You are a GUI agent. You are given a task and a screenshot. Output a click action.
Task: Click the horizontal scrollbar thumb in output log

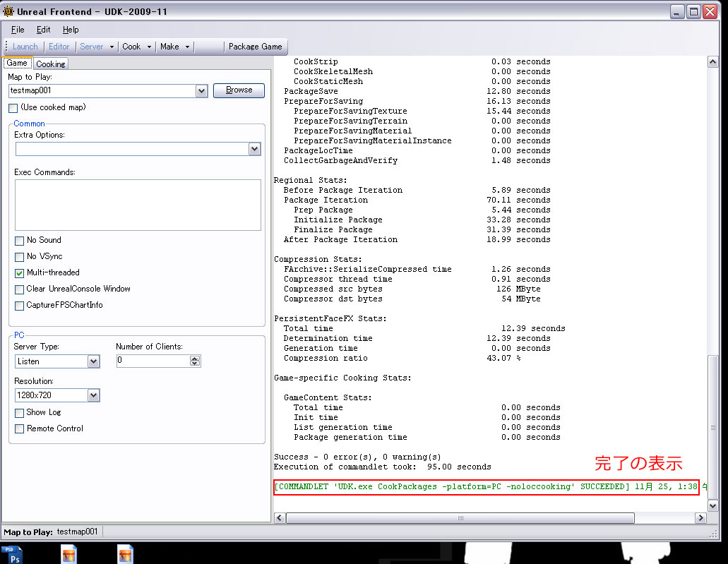click(460, 517)
